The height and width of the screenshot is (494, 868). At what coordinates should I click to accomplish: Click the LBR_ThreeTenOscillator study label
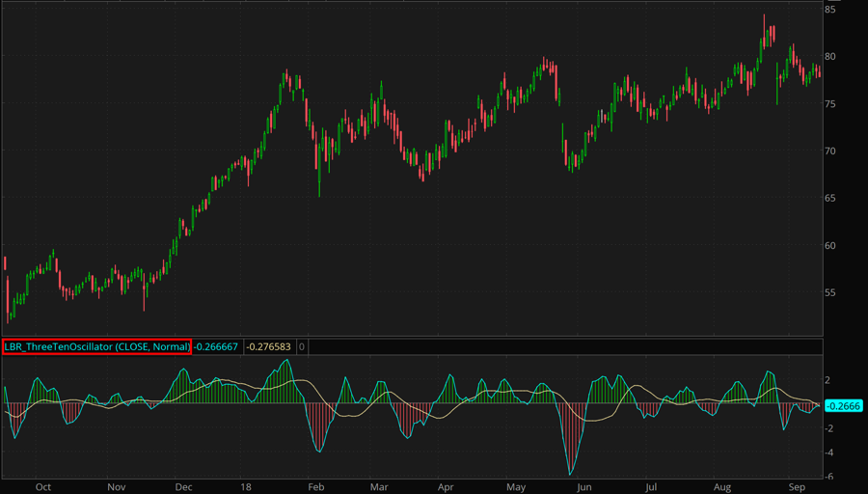[96, 346]
